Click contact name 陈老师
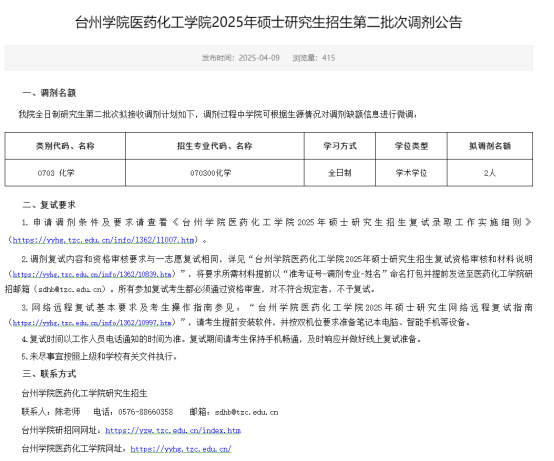Screen dimensions: 554x461 tap(67, 412)
